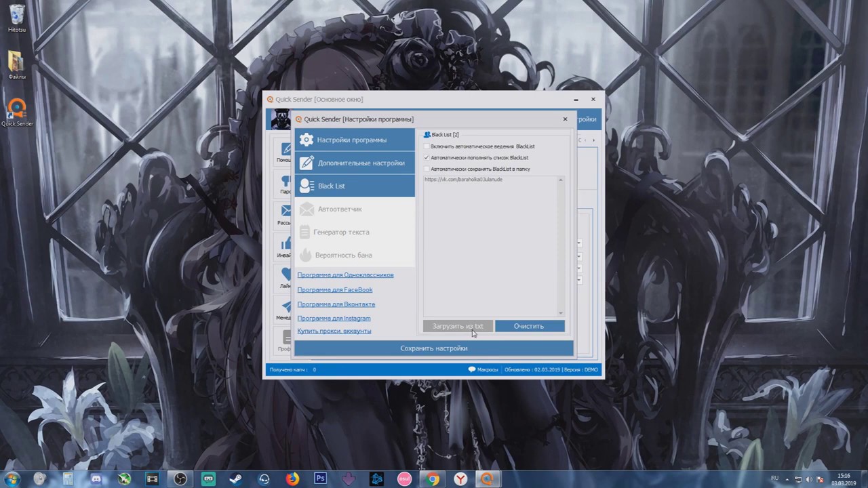Click the RU language indicator
This screenshot has width=868, height=488.
[774, 479]
